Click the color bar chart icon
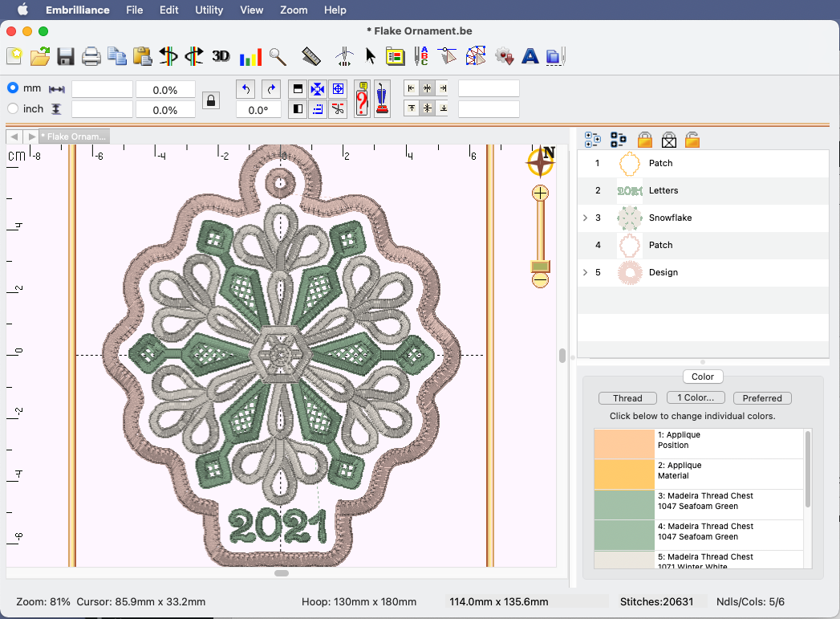Screen dimensions: 840x619 250,56
